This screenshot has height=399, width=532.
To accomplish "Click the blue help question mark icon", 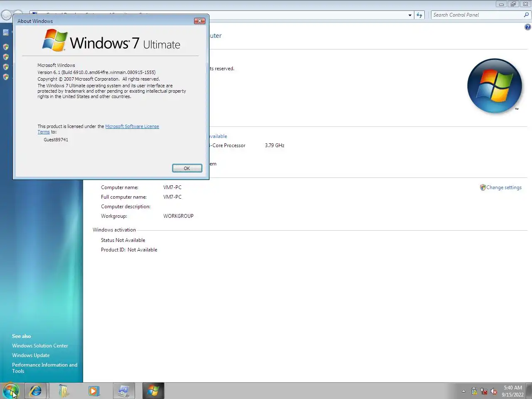I will tap(527, 27).
